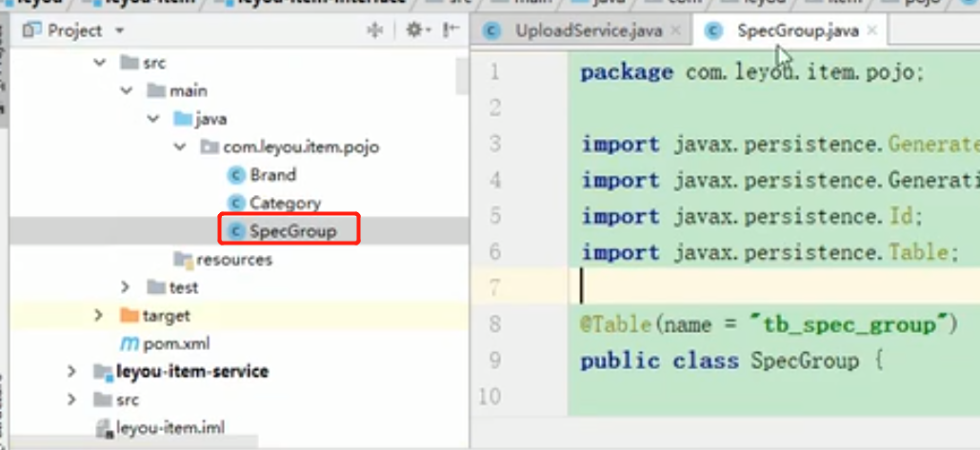Open the Project panel settings gear
The height and width of the screenshot is (450, 980).
[x=414, y=29]
